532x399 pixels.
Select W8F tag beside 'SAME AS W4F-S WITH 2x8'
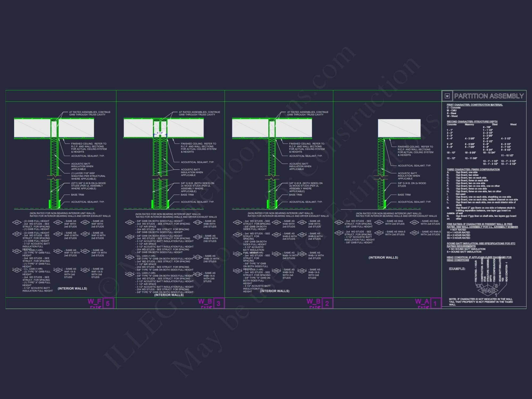[x=85, y=234]
